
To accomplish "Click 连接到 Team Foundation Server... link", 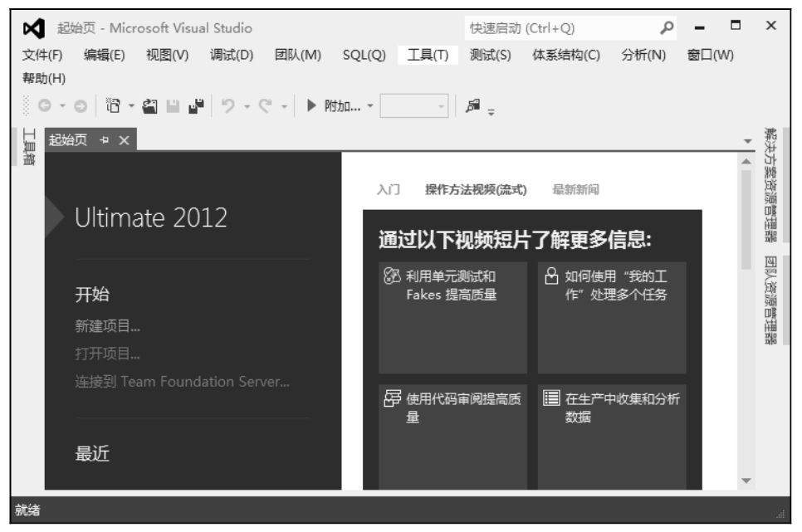I will click(x=182, y=381).
